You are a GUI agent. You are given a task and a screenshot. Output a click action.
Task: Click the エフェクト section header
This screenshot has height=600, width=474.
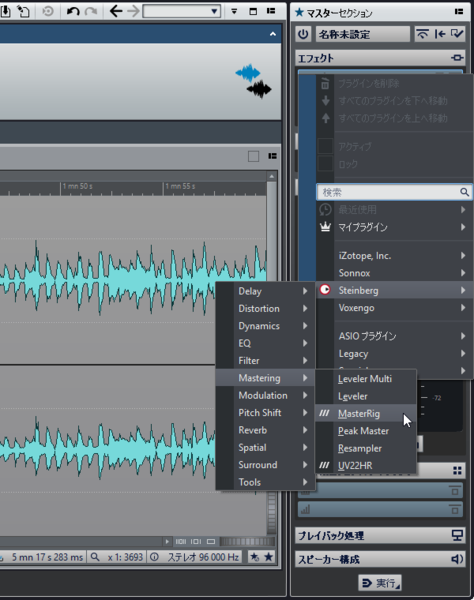[380, 58]
